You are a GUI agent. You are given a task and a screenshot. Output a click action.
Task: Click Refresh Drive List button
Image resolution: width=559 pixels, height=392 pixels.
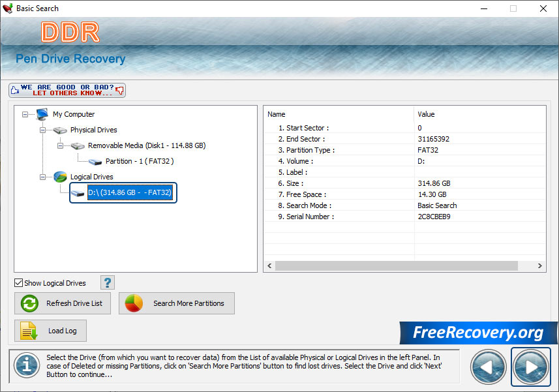tap(63, 303)
